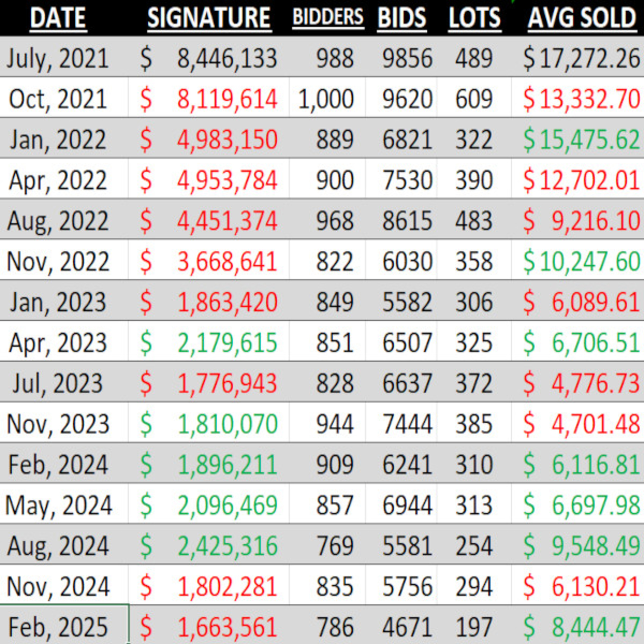644x644 pixels.
Task: Click the 483 lots cell
Action: point(474,221)
